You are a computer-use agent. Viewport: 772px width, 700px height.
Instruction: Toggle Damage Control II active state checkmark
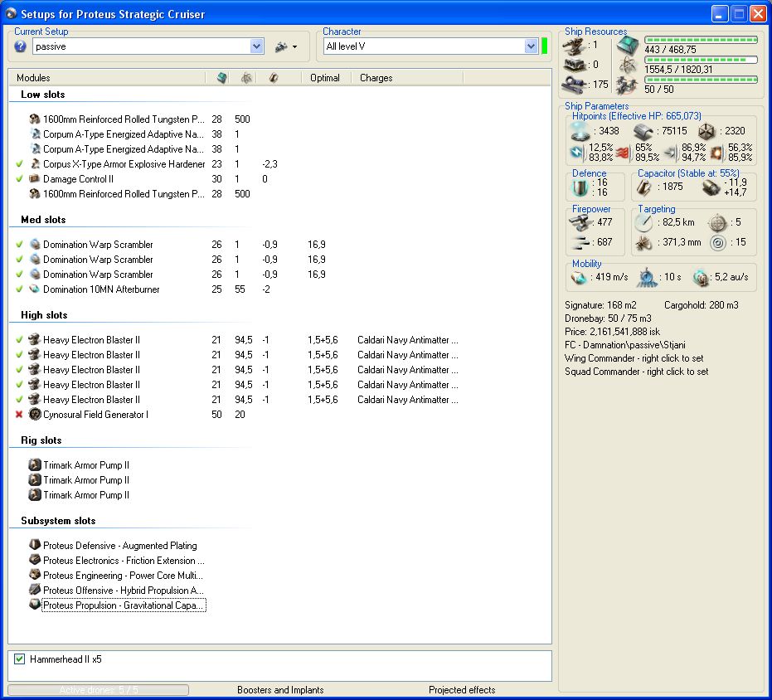point(19,179)
